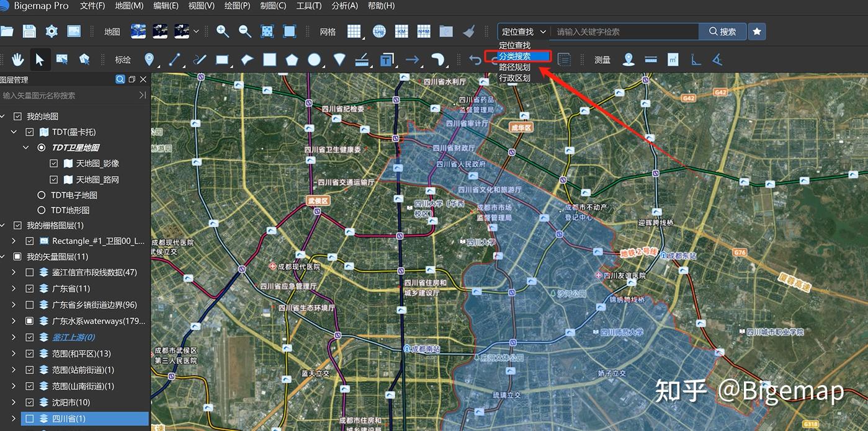The width and height of the screenshot is (868, 431).
Task: Save the project with floppy disk icon
Action: pos(29,31)
